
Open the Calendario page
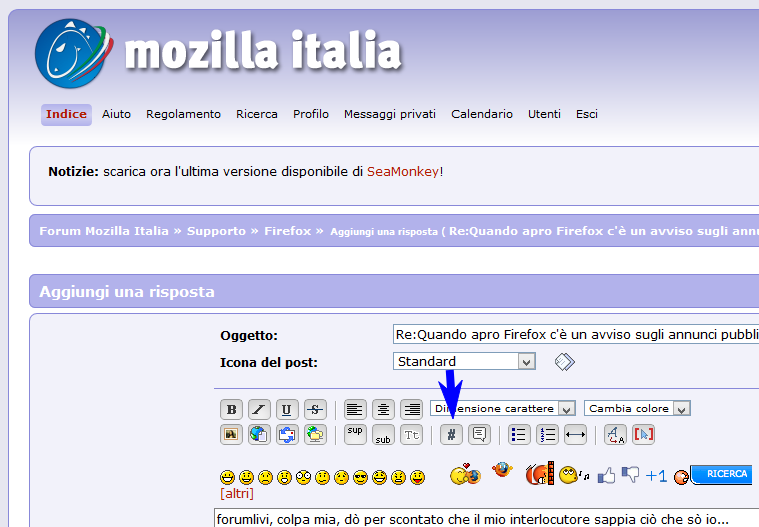pyautogui.click(x=482, y=114)
